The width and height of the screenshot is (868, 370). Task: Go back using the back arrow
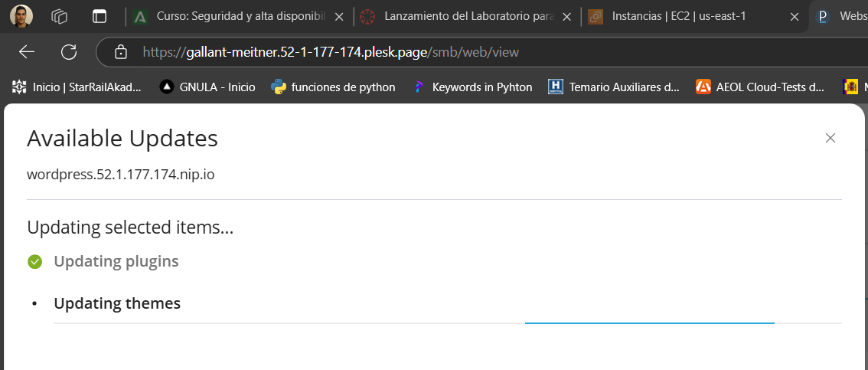[27, 52]
